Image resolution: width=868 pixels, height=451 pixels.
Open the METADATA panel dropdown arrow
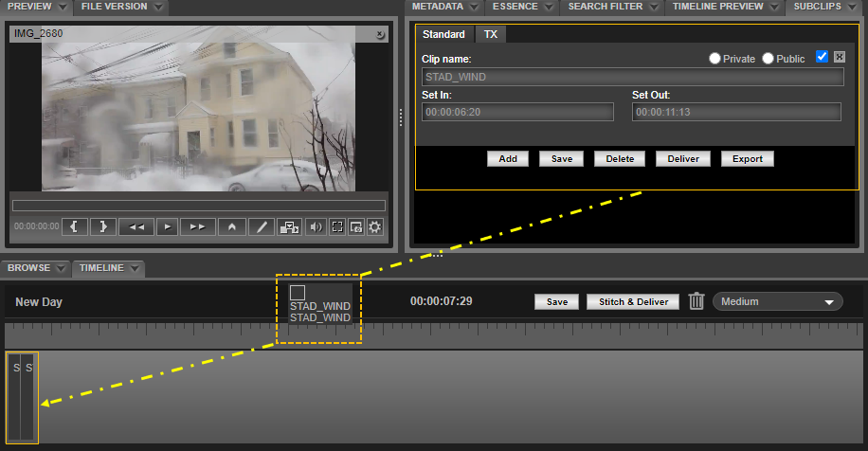point(474,8)
